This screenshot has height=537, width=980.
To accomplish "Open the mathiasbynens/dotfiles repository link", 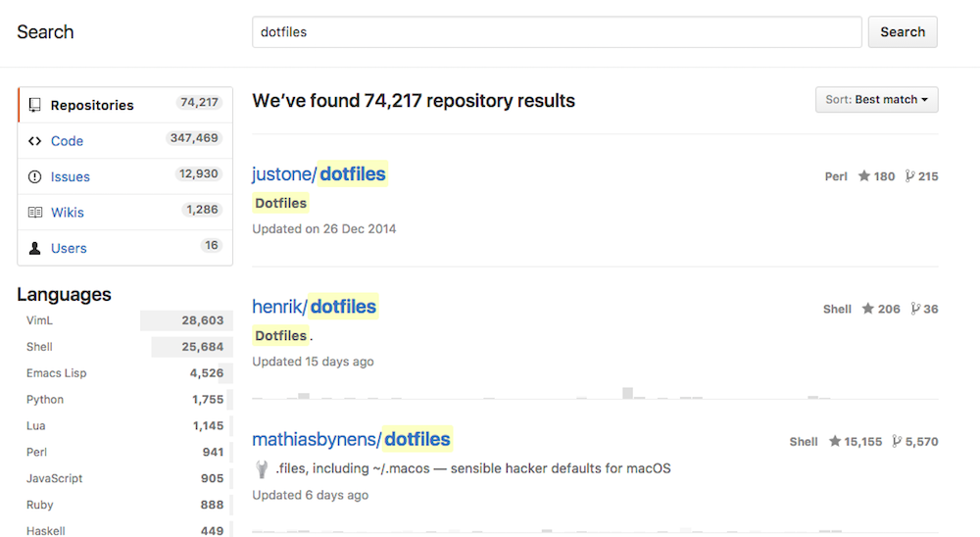I will [351, 439].
